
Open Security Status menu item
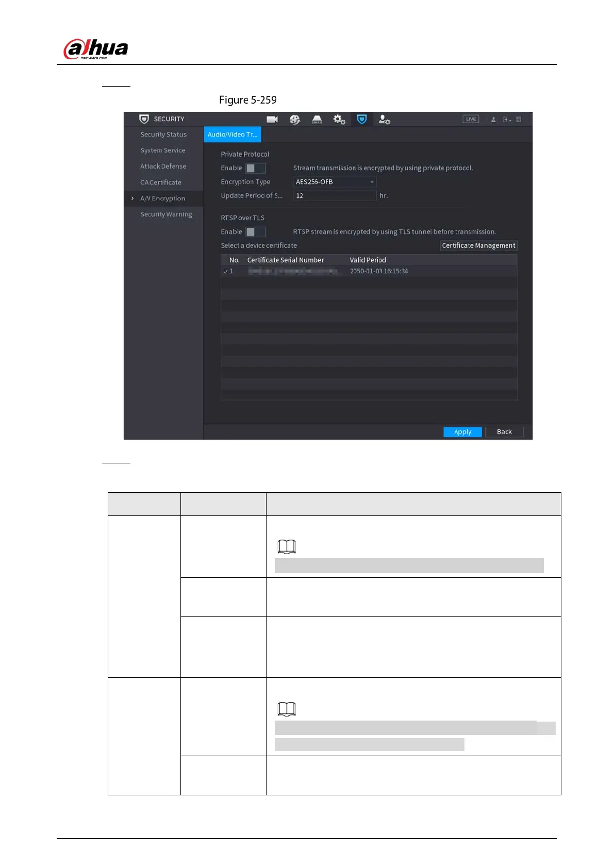point(163,135)
